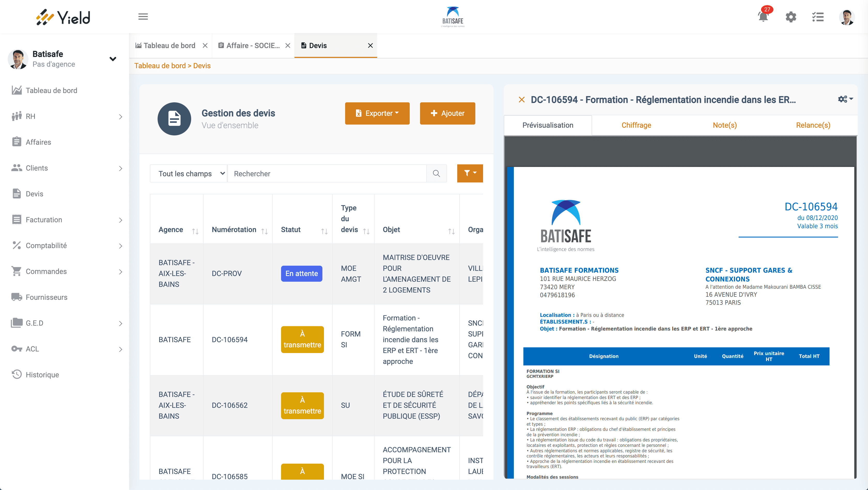The image size is (868, 490).
Task: Open the quote panel gears dropdown
Action: [845, 99]
